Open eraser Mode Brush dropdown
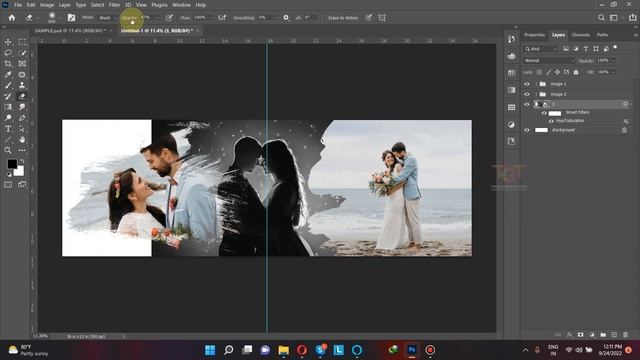This screenshot has height=360, width=640. [x=107, y=18]
